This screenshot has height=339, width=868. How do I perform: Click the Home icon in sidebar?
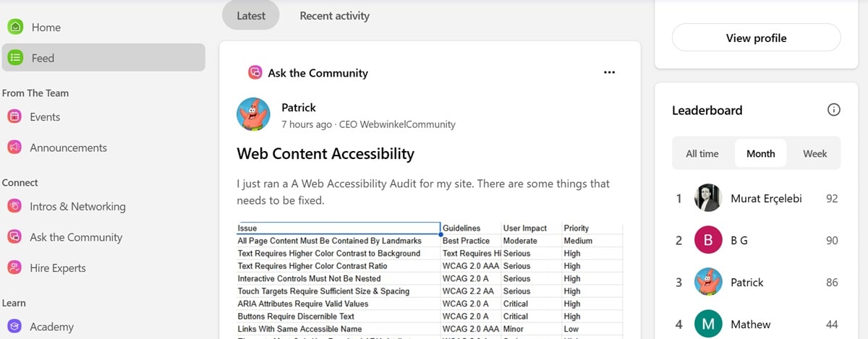point(15,27)
